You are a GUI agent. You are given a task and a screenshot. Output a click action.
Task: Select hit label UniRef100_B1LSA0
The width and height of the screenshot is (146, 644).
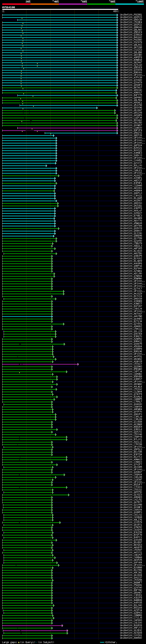pos(131,605)
